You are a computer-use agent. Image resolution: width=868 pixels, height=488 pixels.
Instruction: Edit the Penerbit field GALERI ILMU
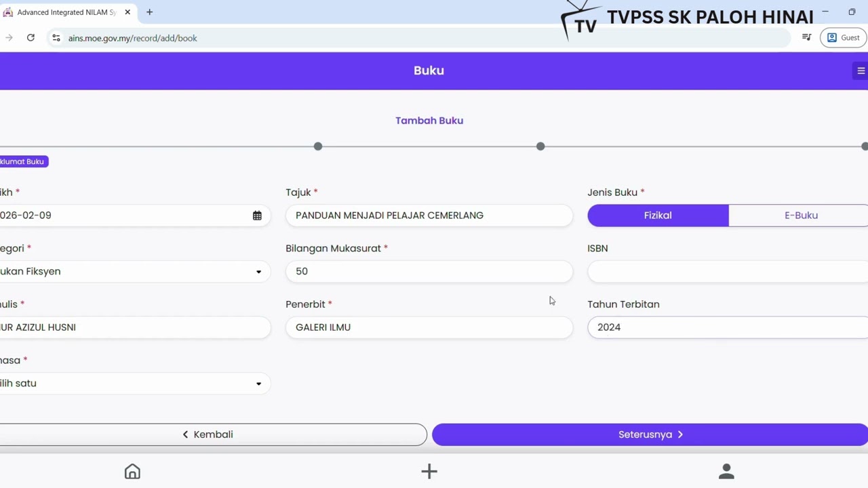click(429, 327)
